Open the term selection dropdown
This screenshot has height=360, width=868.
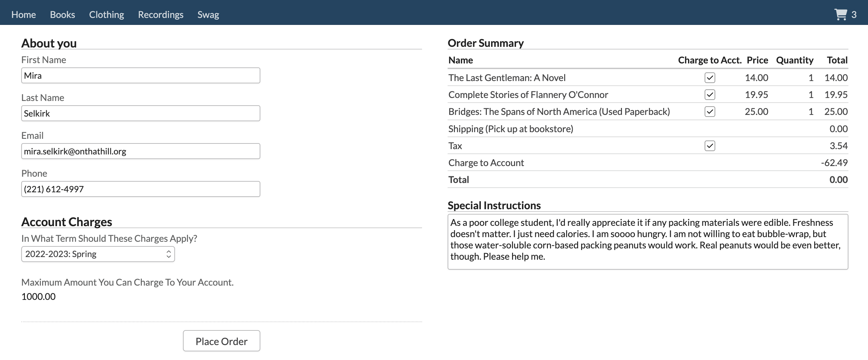pos(98,254)
